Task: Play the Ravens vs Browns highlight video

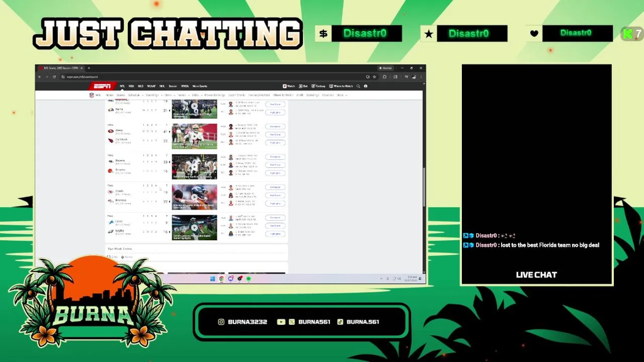Action: pyautogui.click(x=194, y=166)
